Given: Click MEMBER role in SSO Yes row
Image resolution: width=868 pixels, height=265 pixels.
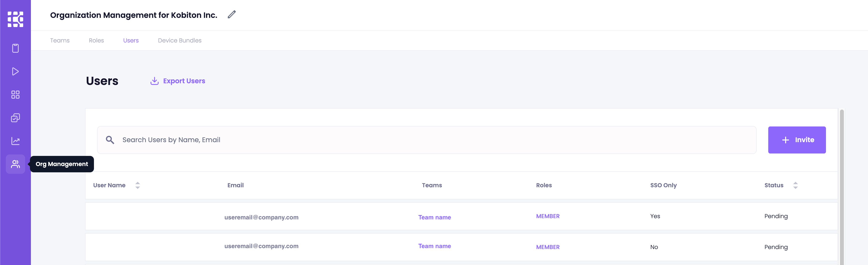Looking at the screenshot, I should click(x=548, y=216).
